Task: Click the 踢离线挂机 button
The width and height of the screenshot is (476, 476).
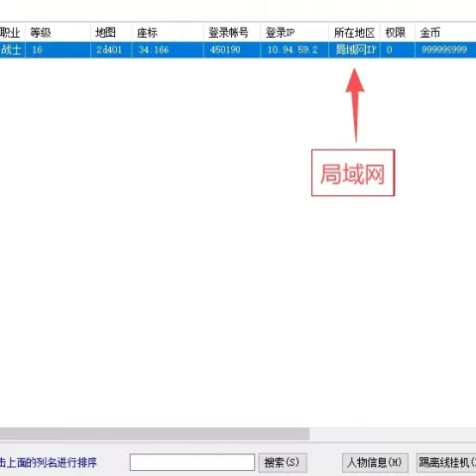Action: coord(446,462)
